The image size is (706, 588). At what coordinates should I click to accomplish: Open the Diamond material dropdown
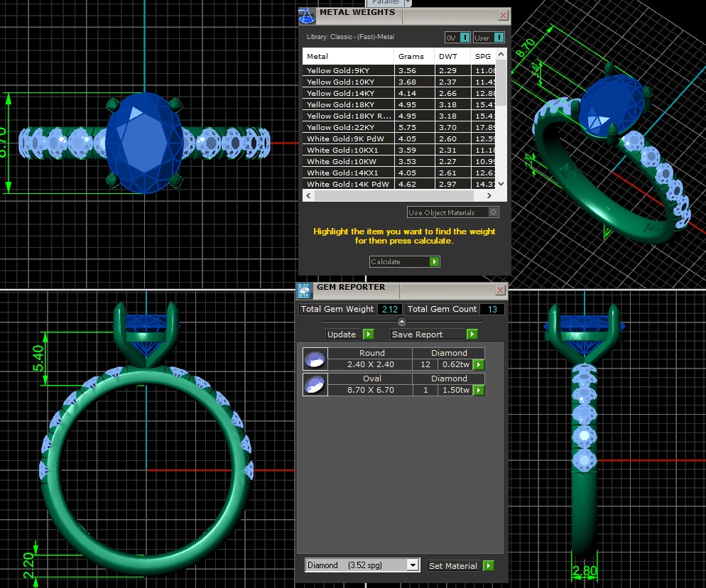pos(413,565)
